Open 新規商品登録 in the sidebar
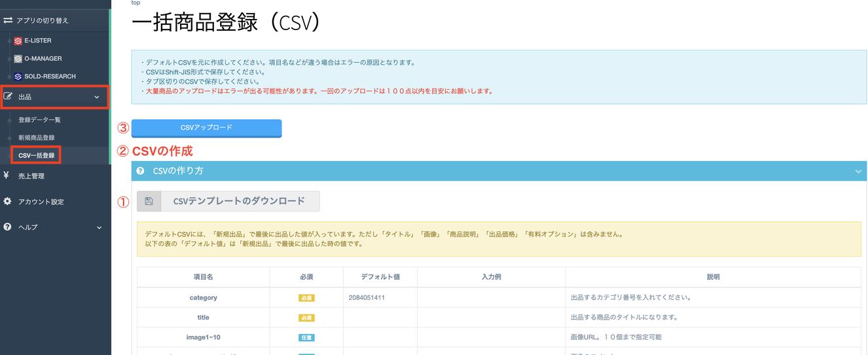868x355 pixels. (x=37, y=138)
